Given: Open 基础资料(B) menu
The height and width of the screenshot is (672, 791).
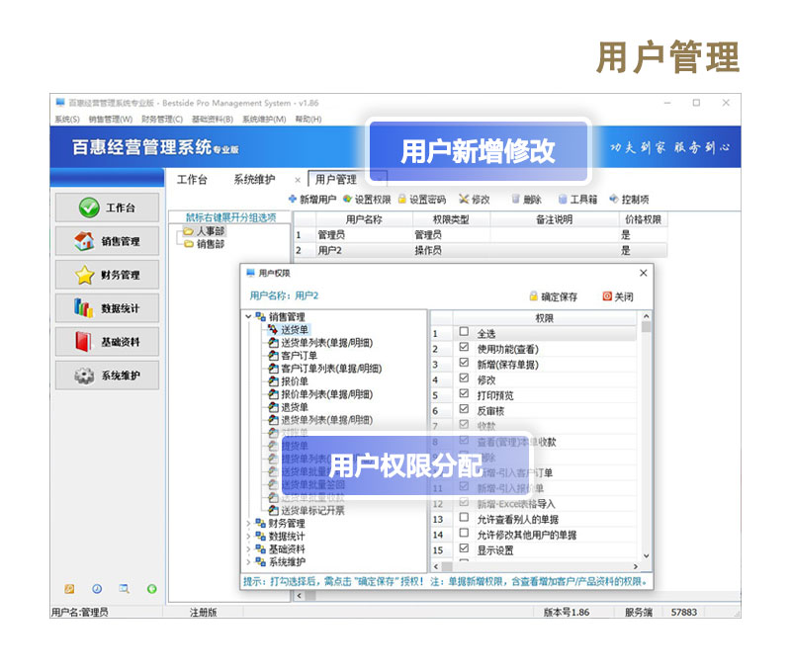Looking at the screenshot, I should pyautogui.click(x=213, y=119).
